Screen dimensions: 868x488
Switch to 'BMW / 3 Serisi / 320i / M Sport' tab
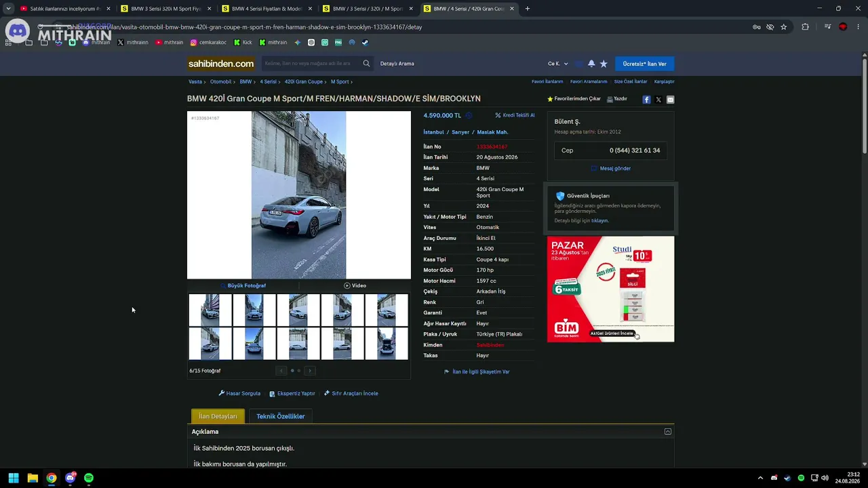367,9
